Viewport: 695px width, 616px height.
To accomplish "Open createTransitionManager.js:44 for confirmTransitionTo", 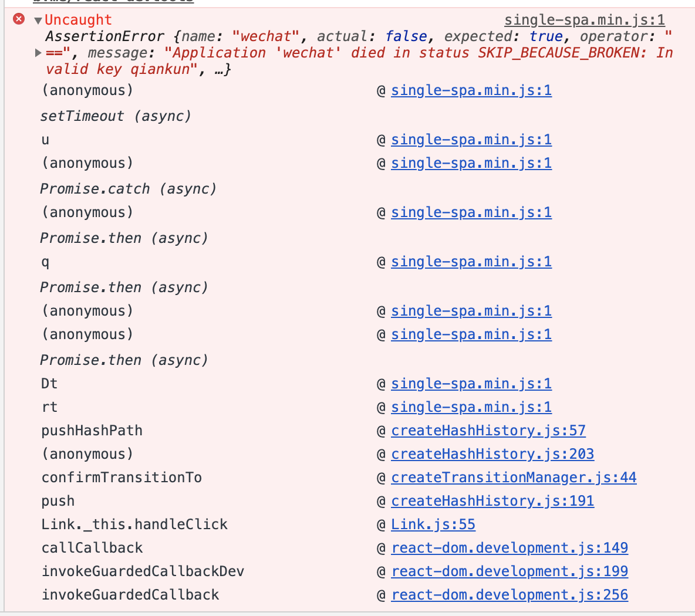I will click(514, 477).
